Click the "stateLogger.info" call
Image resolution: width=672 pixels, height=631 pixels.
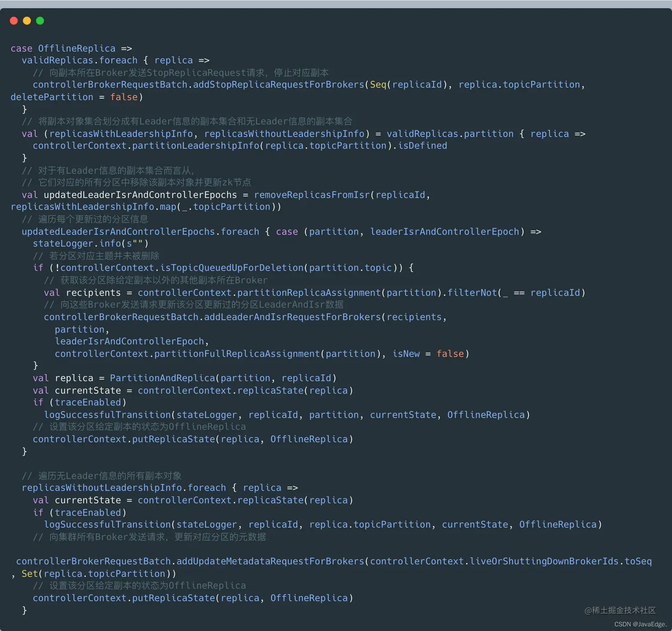tap(77, 243)
